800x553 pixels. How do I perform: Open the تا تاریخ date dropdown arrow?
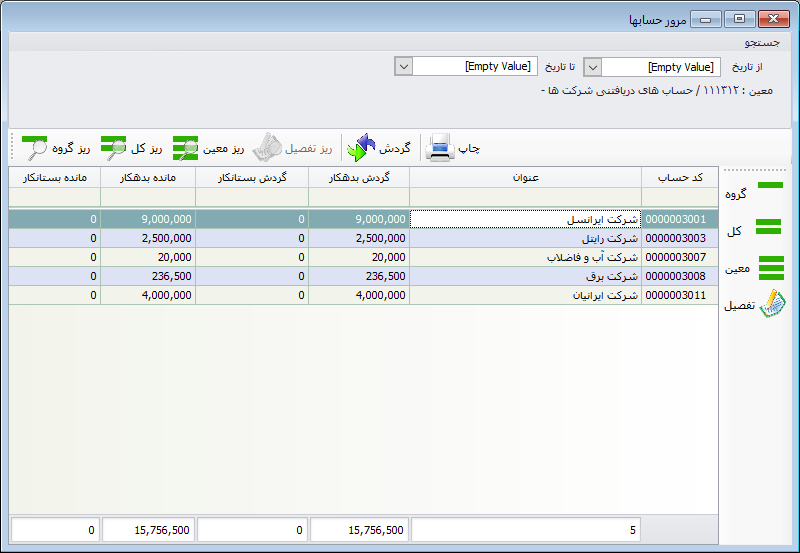pyautogui.click(x=403, y=66)
